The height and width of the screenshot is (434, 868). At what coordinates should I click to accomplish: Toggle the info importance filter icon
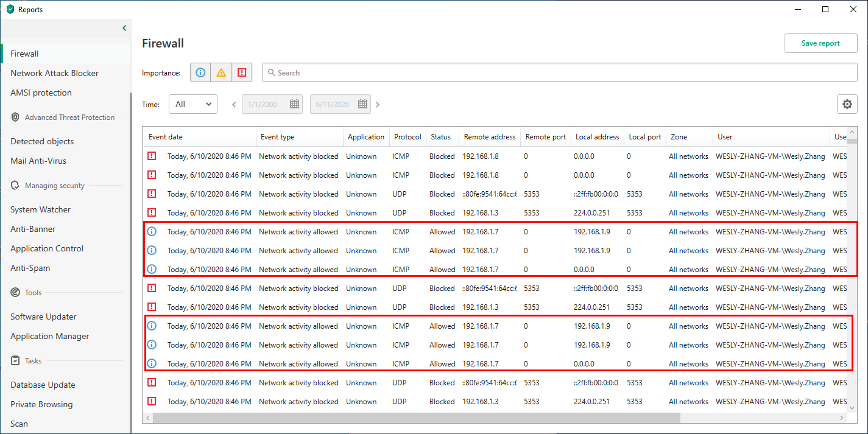point(200,72)
